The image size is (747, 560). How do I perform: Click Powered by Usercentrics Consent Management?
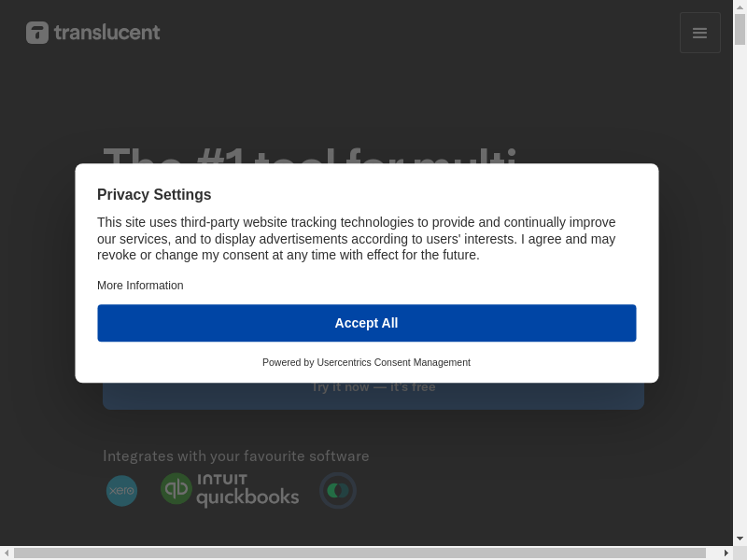pyautogui.click(x=366, y=362)
